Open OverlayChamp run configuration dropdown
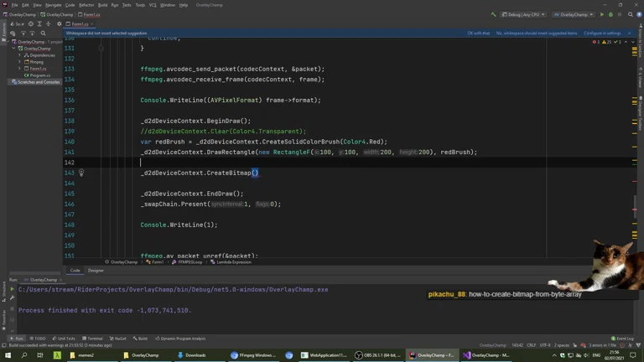Image resolution: width=644 pixels, height=362 pixels. click(574, 14)
